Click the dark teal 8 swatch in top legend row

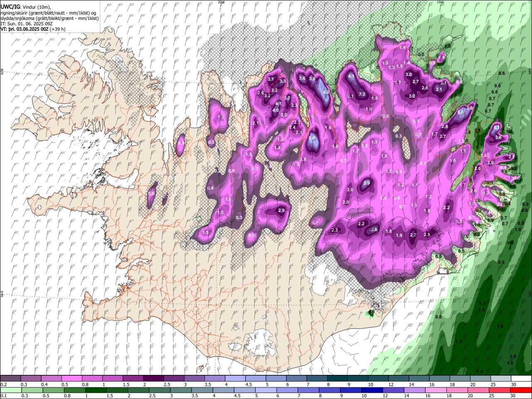click(x=337, y=379)
